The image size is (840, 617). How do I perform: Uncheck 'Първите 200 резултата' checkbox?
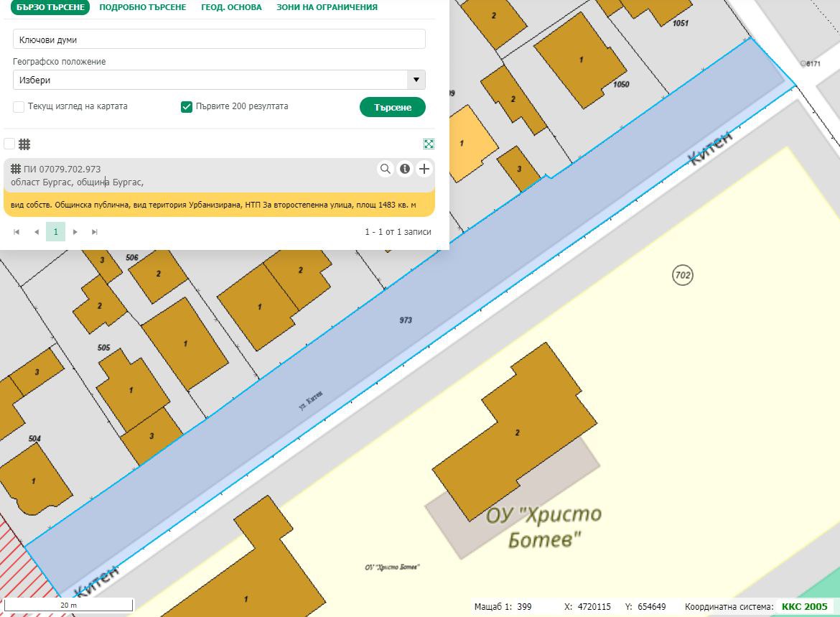[187, 107]
